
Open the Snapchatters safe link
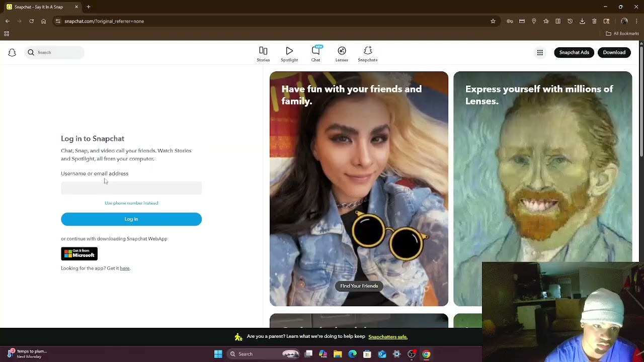point(388,337)
